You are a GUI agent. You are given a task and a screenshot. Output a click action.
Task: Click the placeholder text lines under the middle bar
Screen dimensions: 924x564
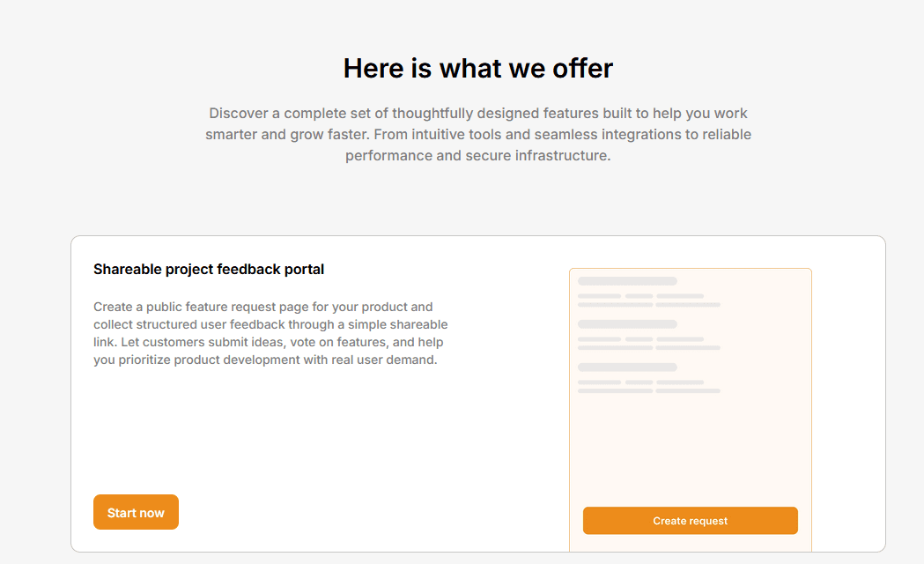tap(648, 344)
